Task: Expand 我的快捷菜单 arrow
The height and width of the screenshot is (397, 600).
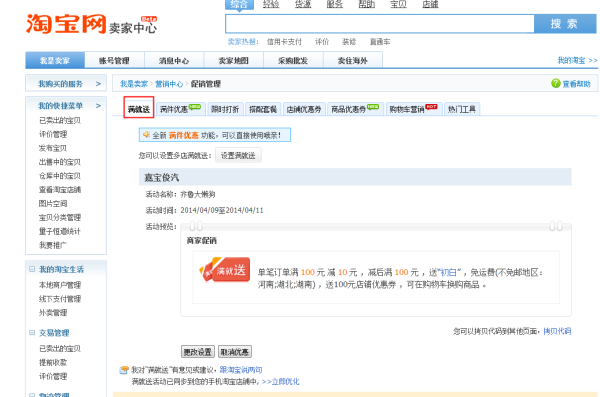Action: click(x=98, y=105)
